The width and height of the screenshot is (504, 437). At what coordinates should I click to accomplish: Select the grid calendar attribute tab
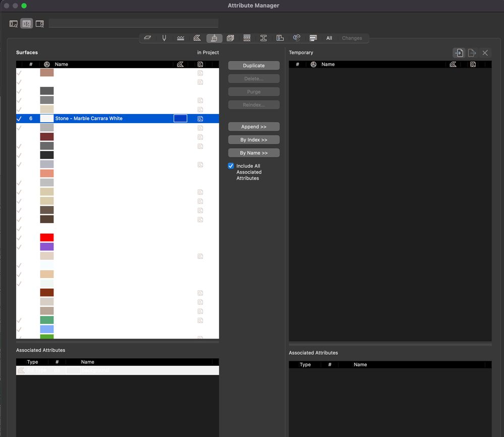[x=313, y=38]
